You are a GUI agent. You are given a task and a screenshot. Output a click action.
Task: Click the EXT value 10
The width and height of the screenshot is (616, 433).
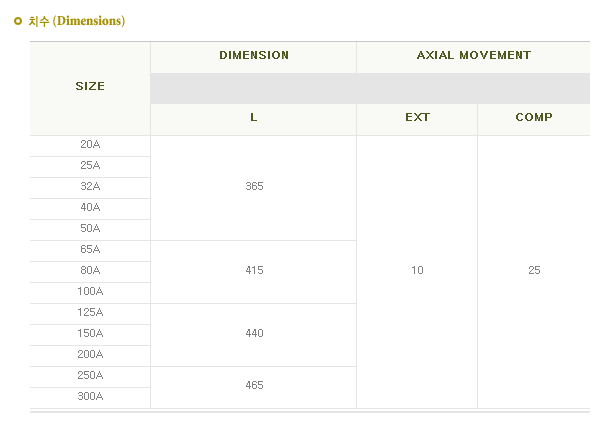pos(417,271)
